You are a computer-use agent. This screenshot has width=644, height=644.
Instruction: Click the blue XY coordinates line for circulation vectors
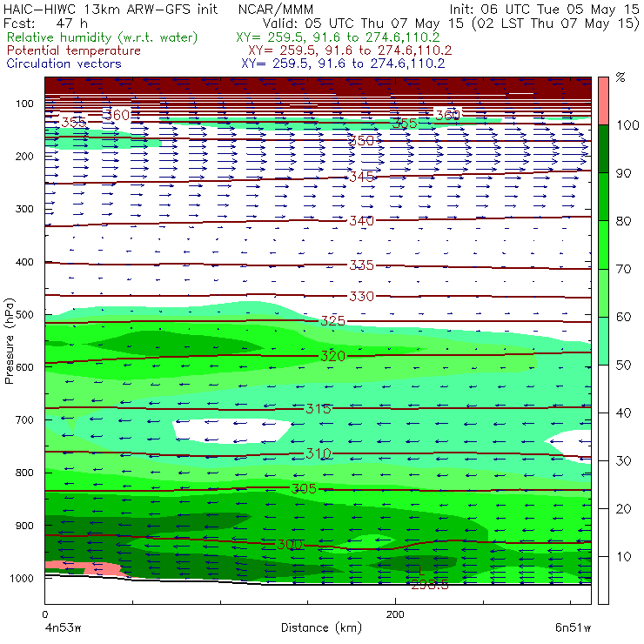click(343, 64)
